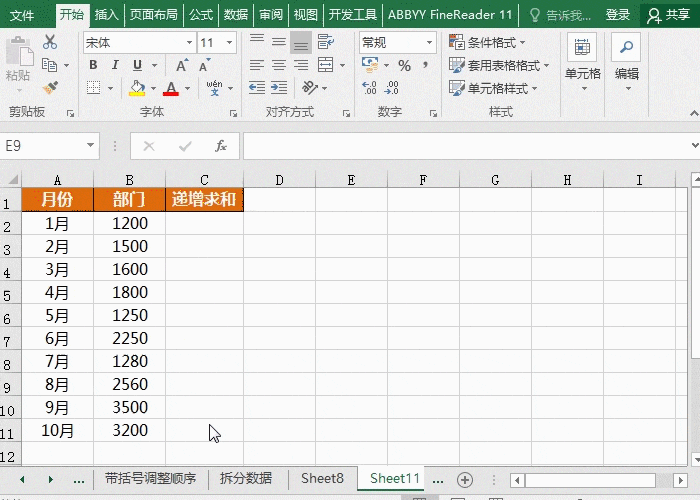
Task: Switch to the 插入 ribbon tab
Action: (x=106, y=15)
